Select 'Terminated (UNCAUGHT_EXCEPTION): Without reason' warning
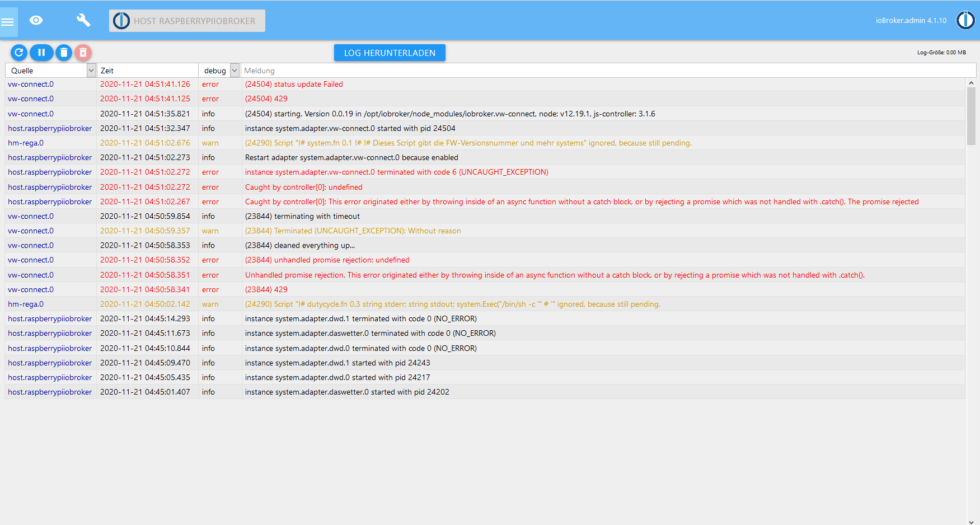The height and width of the screenshot is (525, 980). click(353, 231)
